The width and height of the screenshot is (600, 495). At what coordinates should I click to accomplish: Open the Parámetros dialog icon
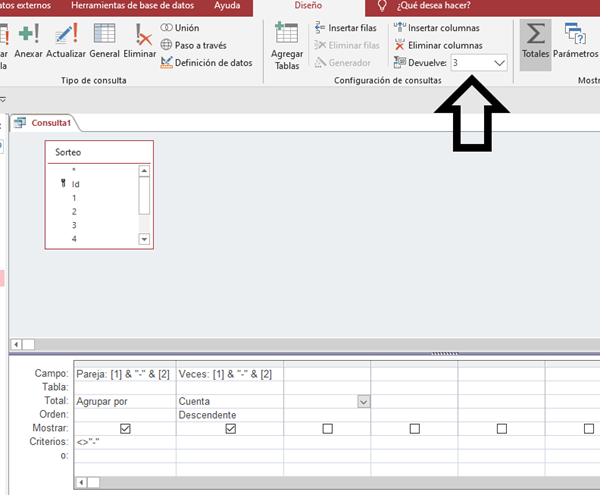pos(575,42)
